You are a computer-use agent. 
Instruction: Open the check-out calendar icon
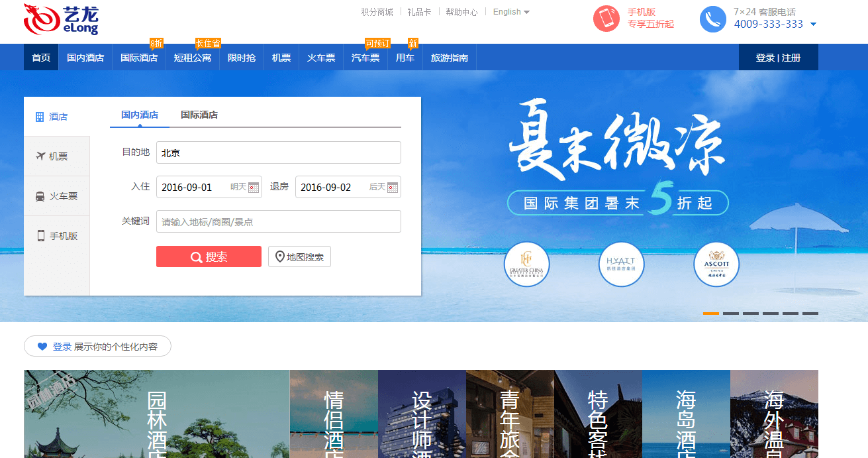[394, 188]
